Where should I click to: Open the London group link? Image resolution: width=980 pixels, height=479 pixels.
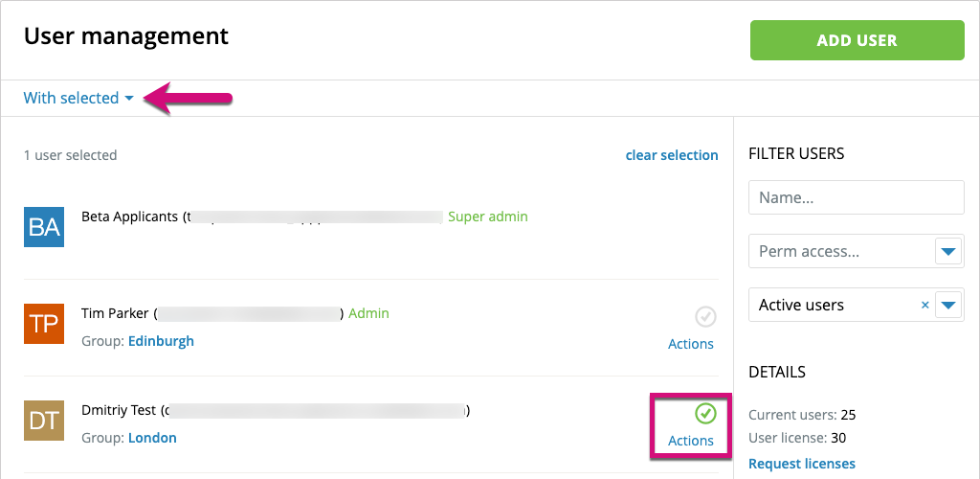(152, 438)
